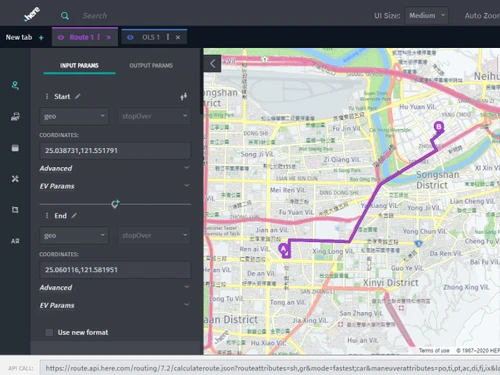Edit the End waypoint name

pos(74,216)
